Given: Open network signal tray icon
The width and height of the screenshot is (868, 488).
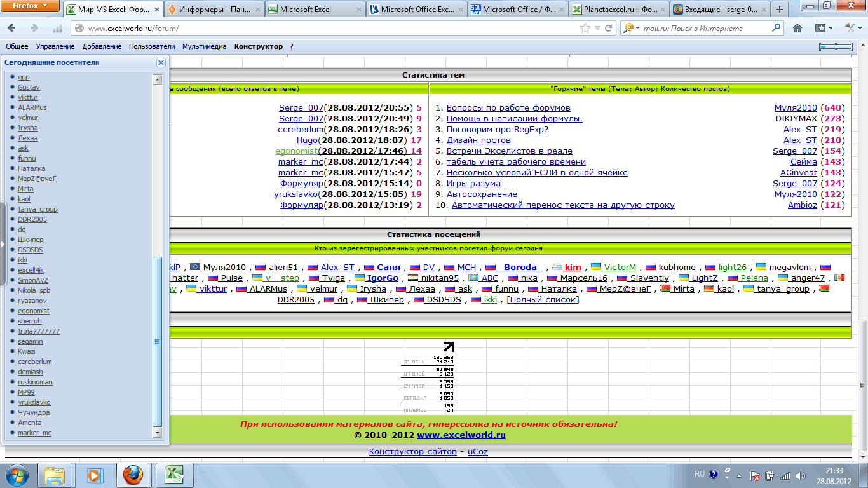Looking at the screenshot, I should (785, 475).
